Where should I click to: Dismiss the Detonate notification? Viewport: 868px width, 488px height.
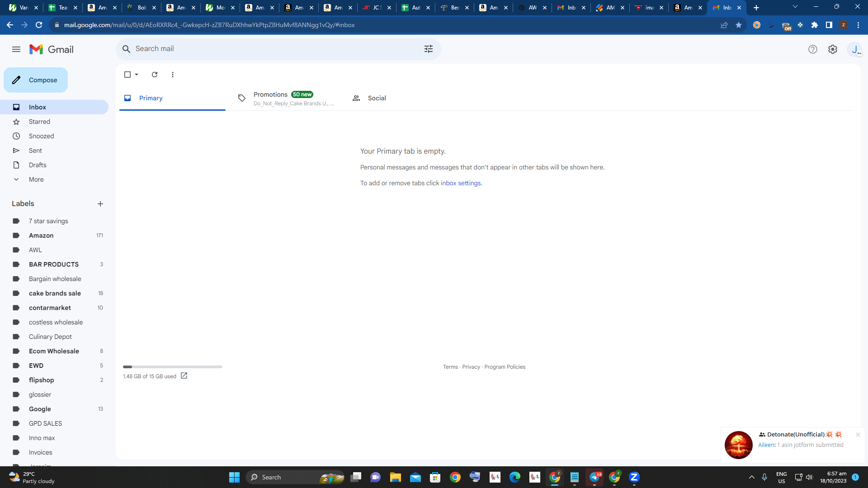[x=858, y=435]
